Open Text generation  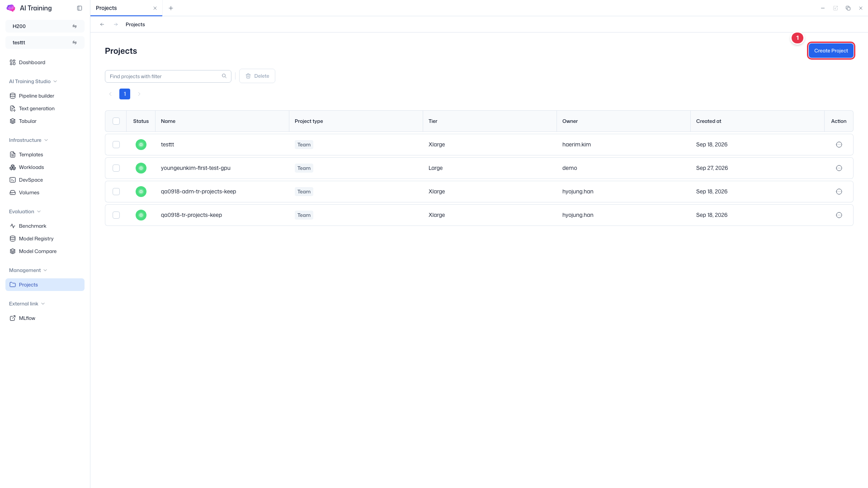(x=45, y=108)
